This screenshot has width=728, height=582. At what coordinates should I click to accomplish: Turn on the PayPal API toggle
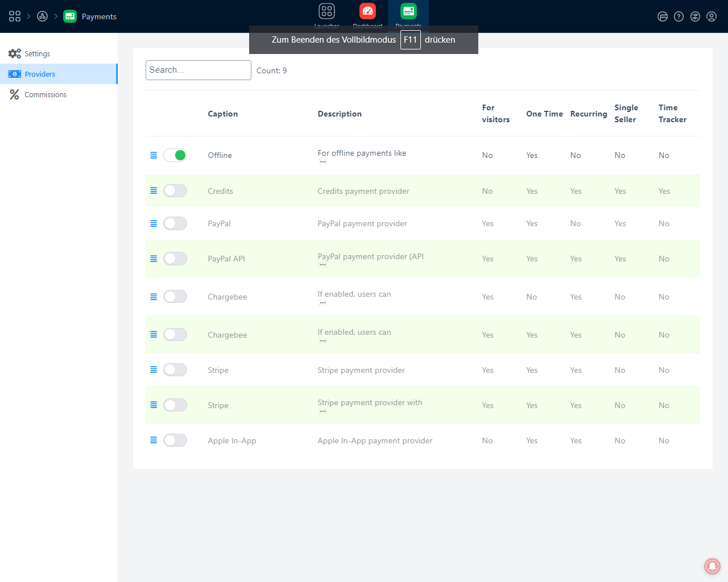(x=175, y=259)
